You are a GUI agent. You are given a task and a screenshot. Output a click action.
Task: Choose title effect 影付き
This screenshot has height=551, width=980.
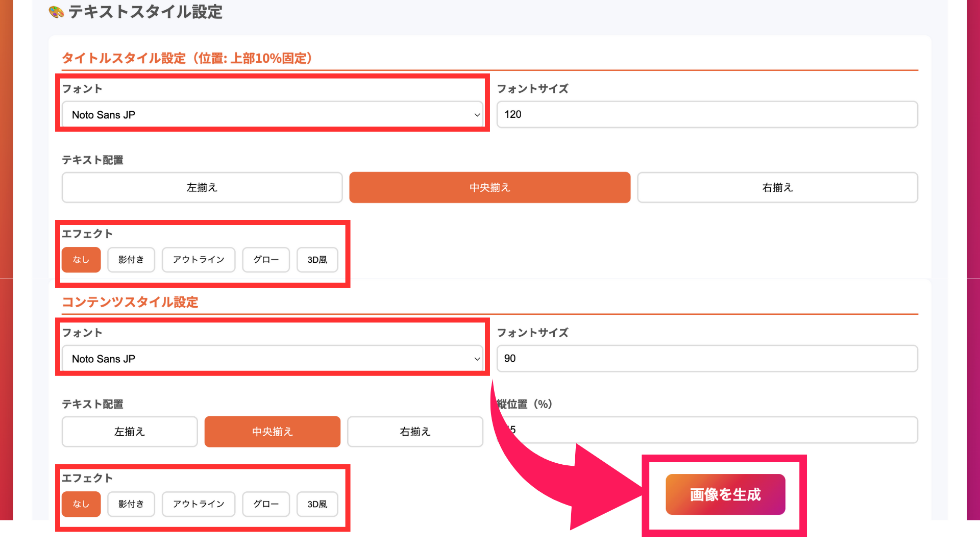tap(131, 260)
